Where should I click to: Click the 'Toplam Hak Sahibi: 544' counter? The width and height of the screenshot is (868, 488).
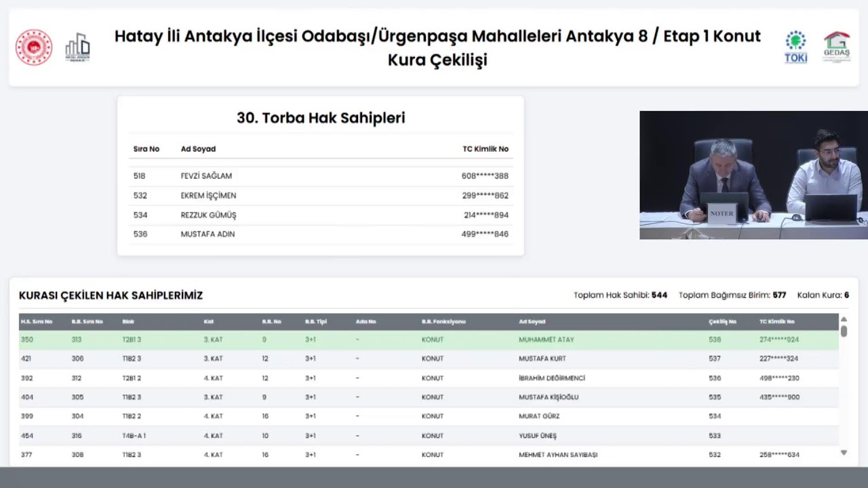[620, 296]
